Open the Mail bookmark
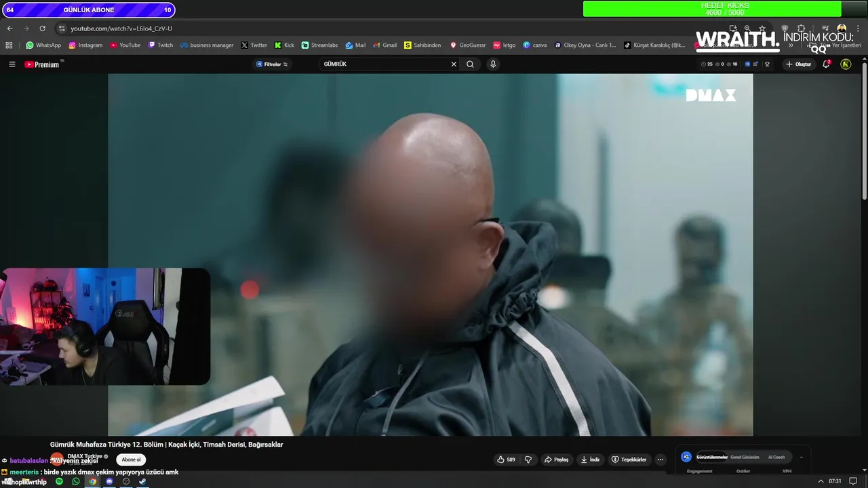 pos(355,45)
